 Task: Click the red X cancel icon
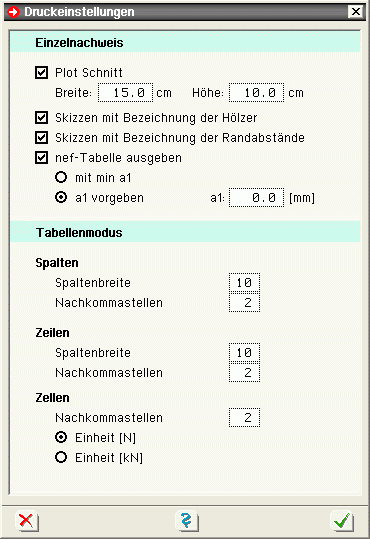click(x=27, y=521)
